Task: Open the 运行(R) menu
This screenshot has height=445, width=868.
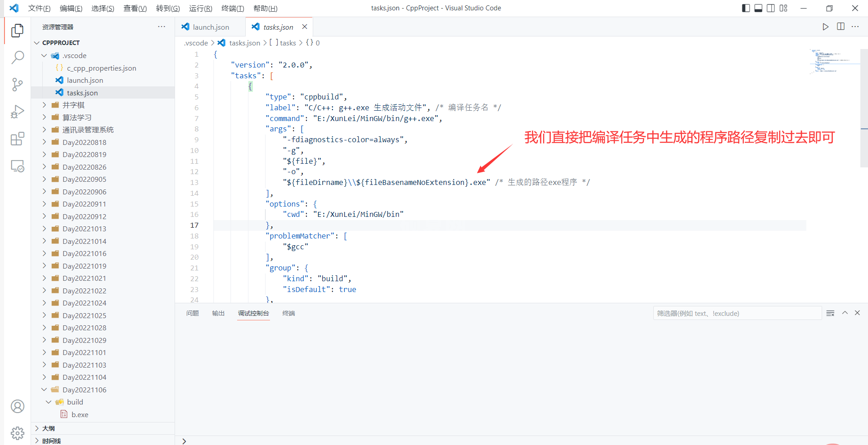Action: click(x=200, y=8)
